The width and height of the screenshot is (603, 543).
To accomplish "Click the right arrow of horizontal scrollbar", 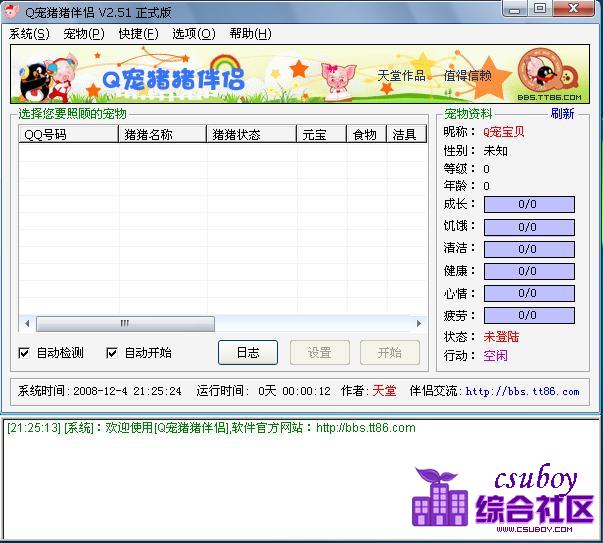I will [420, 324].
